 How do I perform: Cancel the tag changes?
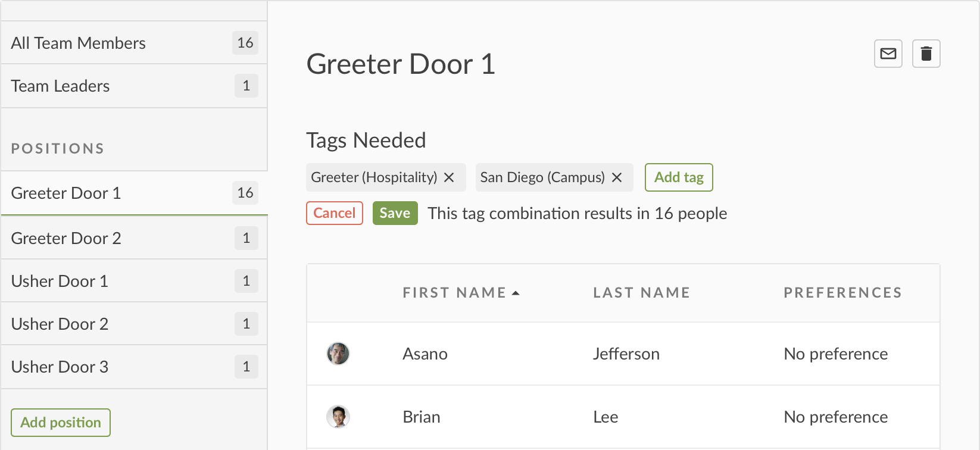point(334,213)
